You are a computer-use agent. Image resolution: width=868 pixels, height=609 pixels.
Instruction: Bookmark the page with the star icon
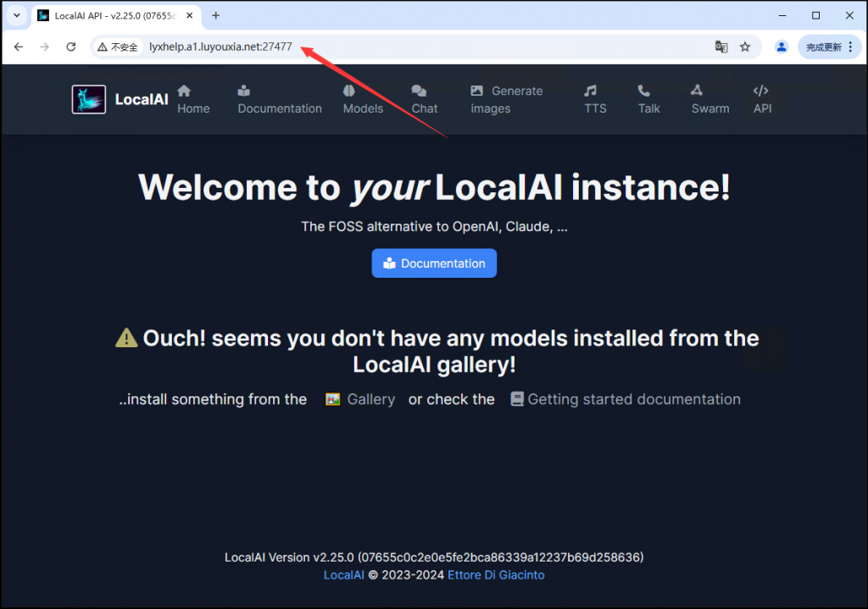[x=745, y=47]
